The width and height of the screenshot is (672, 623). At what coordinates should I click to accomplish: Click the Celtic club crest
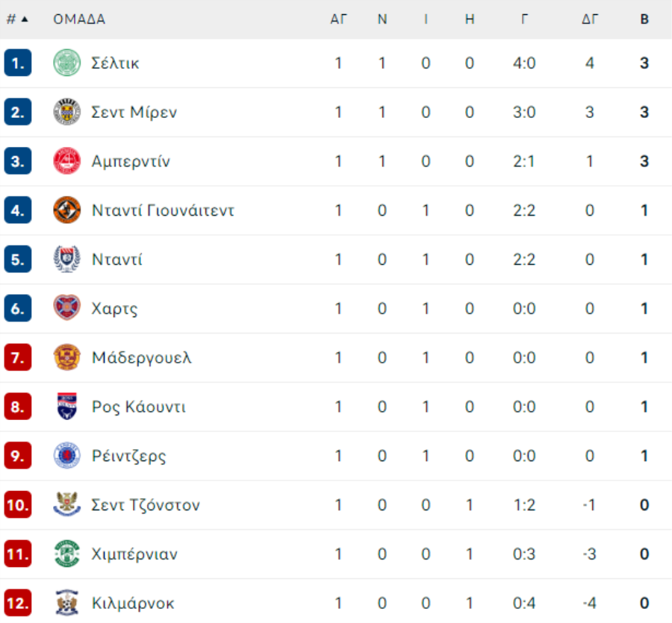pos(67,63)
